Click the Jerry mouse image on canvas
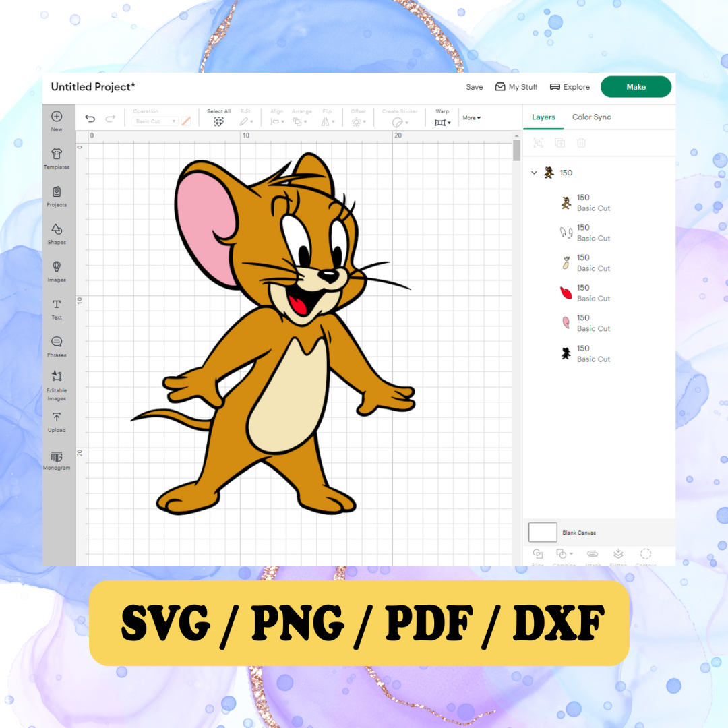This screenshot has height=728, width=728. click(x=274, y=334)
